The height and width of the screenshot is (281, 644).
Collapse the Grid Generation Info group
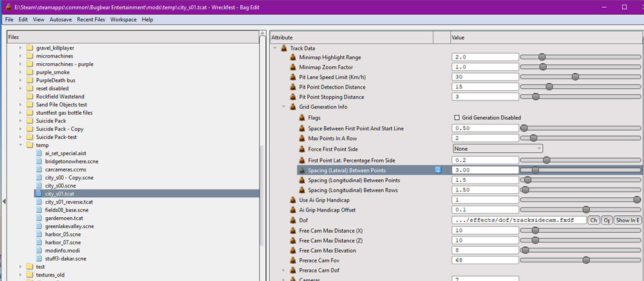tap(284, 107)
